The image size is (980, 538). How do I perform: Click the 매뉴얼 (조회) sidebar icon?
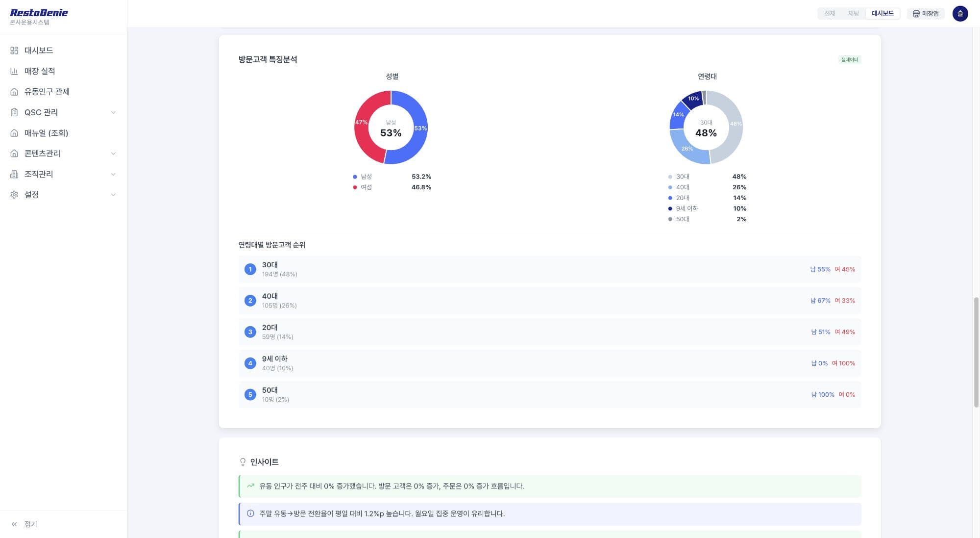(14, 133)
